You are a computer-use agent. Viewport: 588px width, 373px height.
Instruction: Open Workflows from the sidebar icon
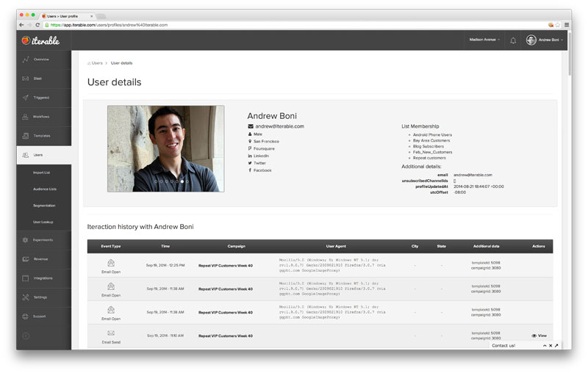[x=26, y=117]
